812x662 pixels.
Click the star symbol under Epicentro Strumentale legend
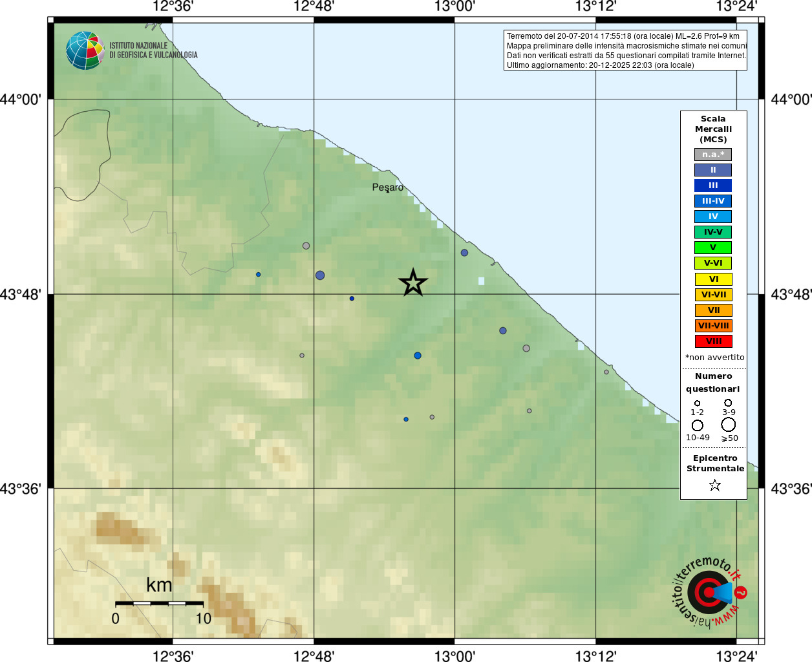click(714, 485)
